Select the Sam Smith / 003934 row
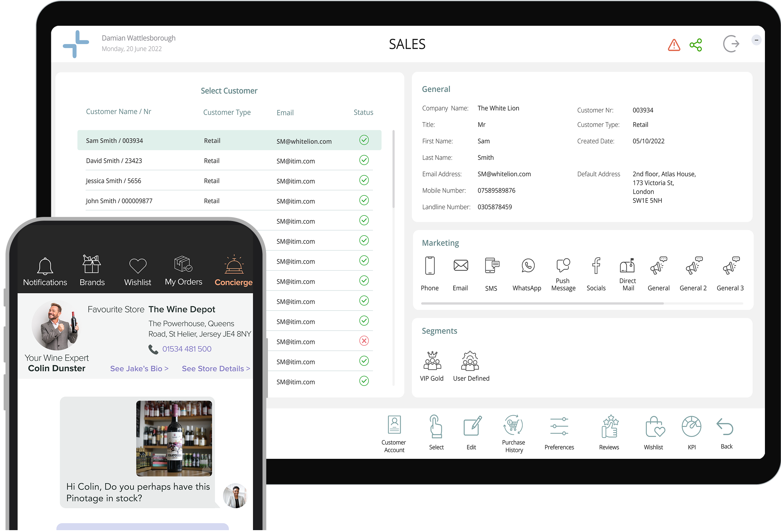 coord(229,140)
